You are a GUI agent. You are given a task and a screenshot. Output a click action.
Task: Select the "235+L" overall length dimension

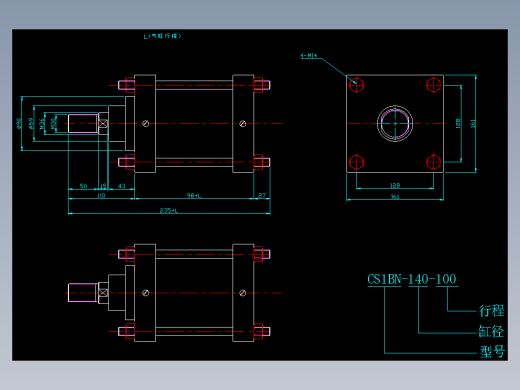pos(169,210)
